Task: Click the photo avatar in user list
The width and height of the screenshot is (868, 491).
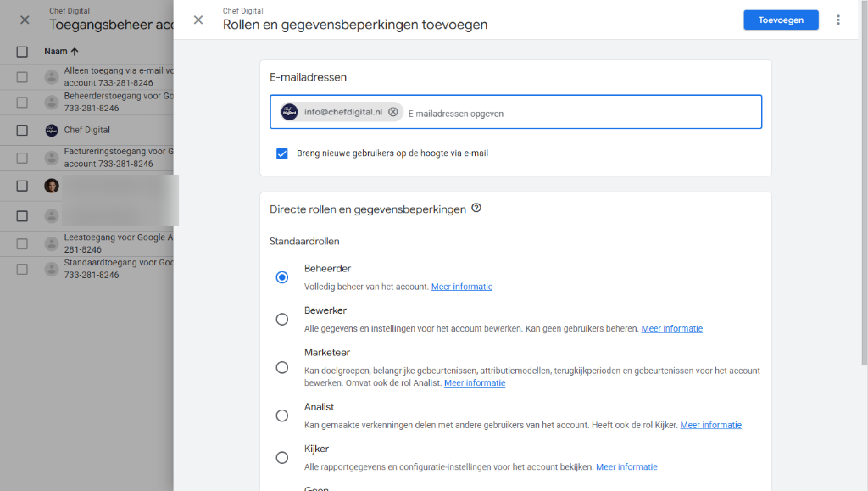Action: [x=52, y=186]
